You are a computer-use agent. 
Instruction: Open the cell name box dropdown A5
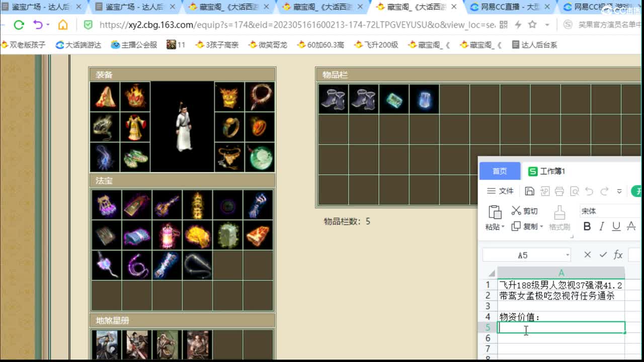pos(568,255)
